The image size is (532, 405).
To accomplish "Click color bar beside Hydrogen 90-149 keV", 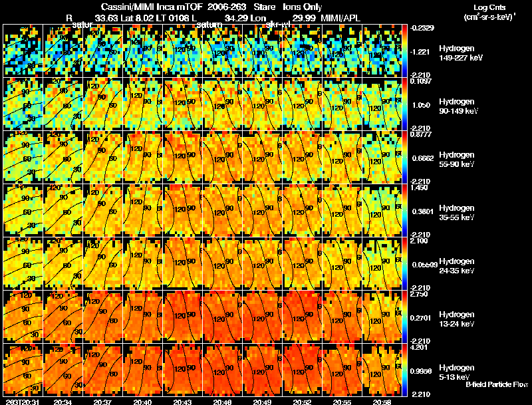I will (404, 104).
